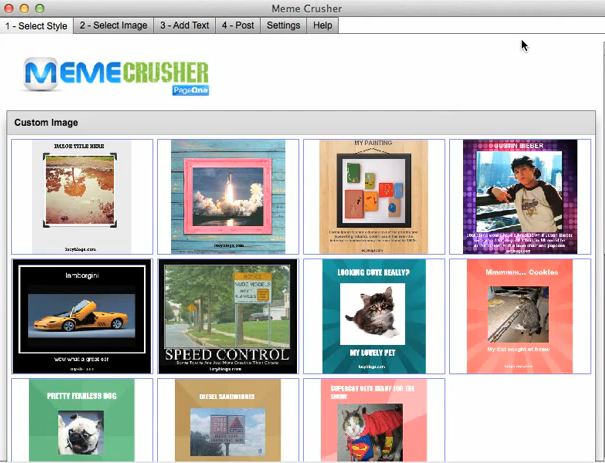Switch to the 1 - Select Style tab
This screenshot has width=605, height=463.
[x=36, y=26]
